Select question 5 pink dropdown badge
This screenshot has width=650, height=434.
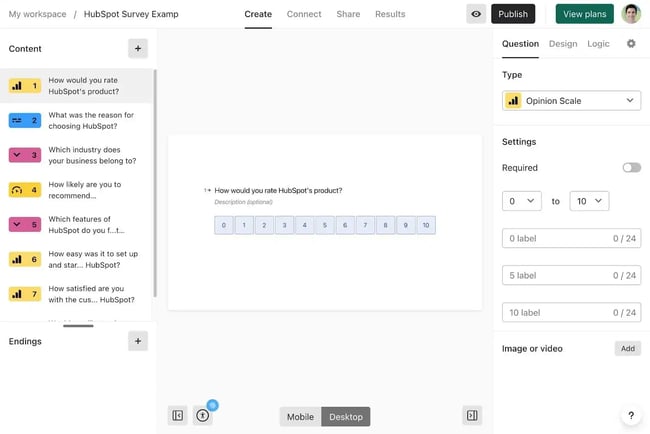pyautogui.click(x=25, y=225)
